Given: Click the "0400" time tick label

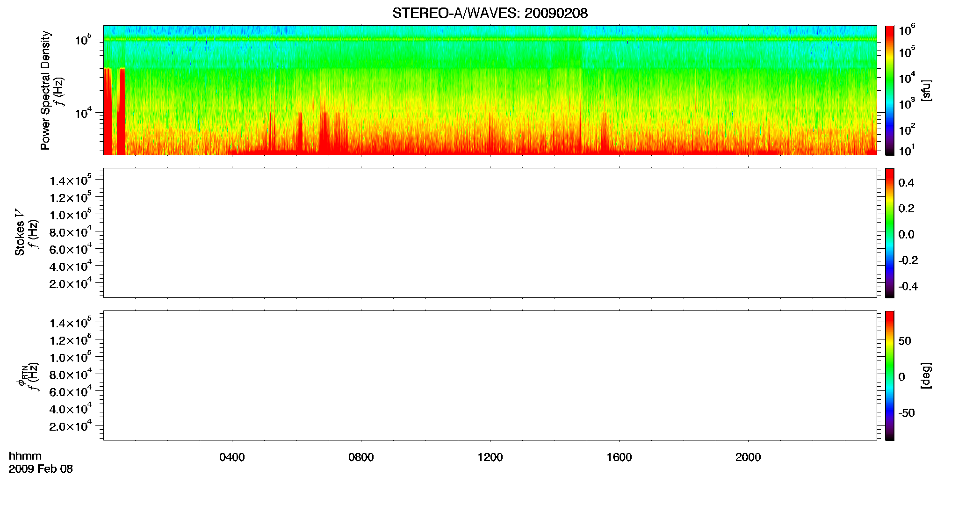Looking at the screenshot, I should click(232, 457).
